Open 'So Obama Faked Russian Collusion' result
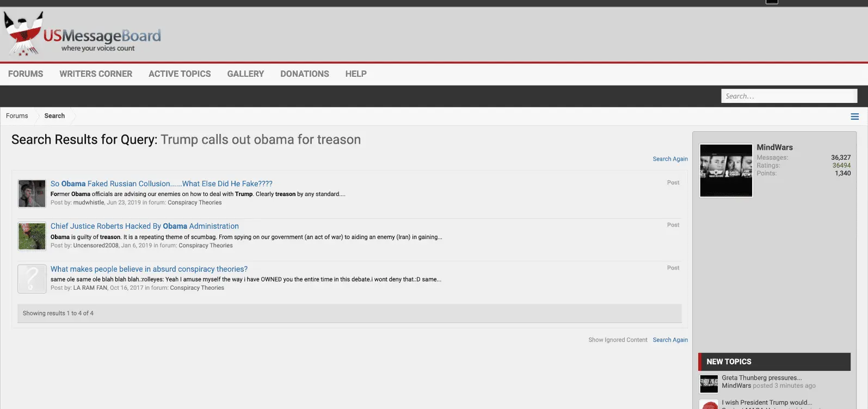Viewport: 868px width, 409px height. click(162, 184)
